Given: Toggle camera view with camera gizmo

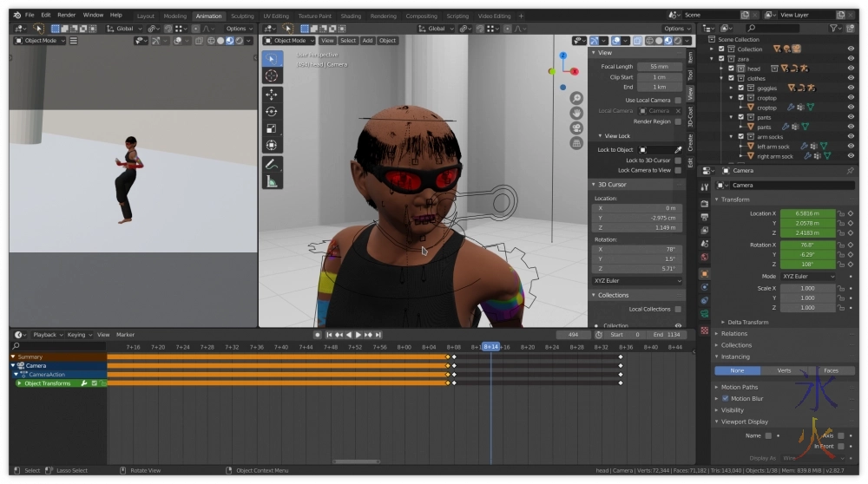Looking at the screenshot, I should click(576, 128).
